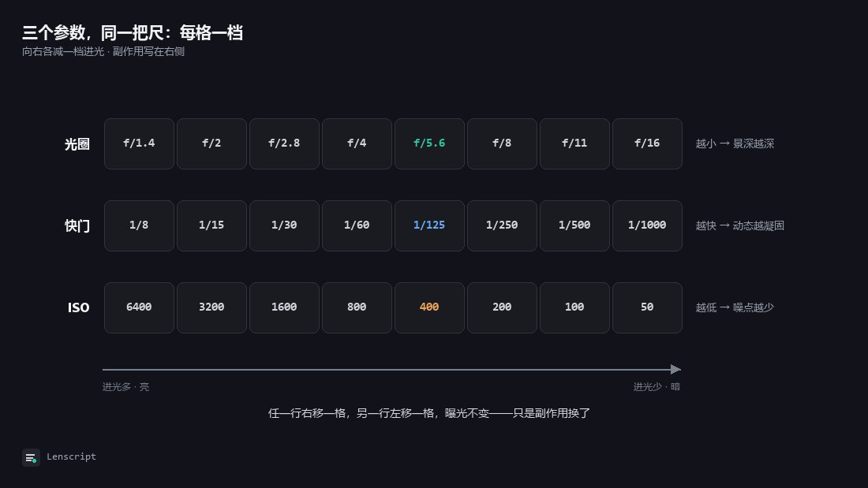Viewport: 868px width, 488px height.
Task: Click the 进光多 · 亮 axis label
Action: pyautogui.click(x=125, y=387)
